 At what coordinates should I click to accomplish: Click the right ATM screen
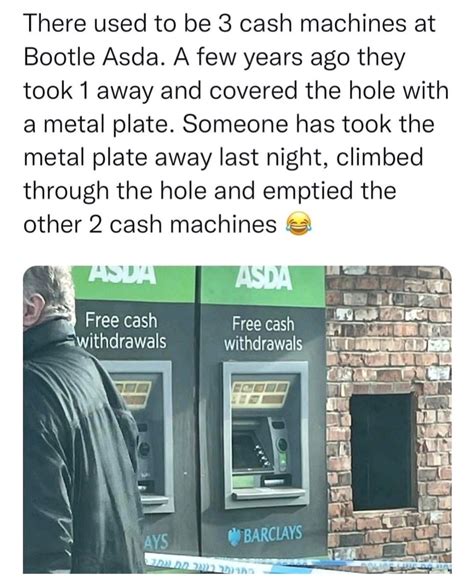(x=244, y=451)
